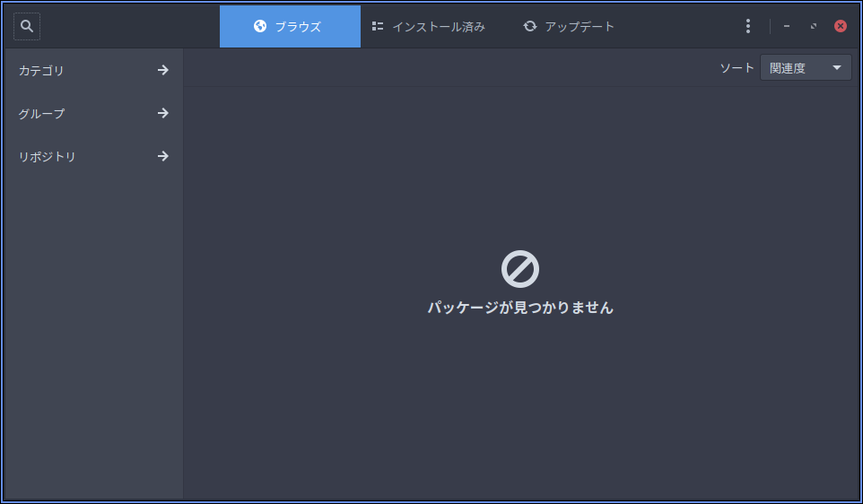The width and height of the screenshot is (863, 504).
Task: Expand the カテゴリ sidebar entry
Action: coord(93,71)
